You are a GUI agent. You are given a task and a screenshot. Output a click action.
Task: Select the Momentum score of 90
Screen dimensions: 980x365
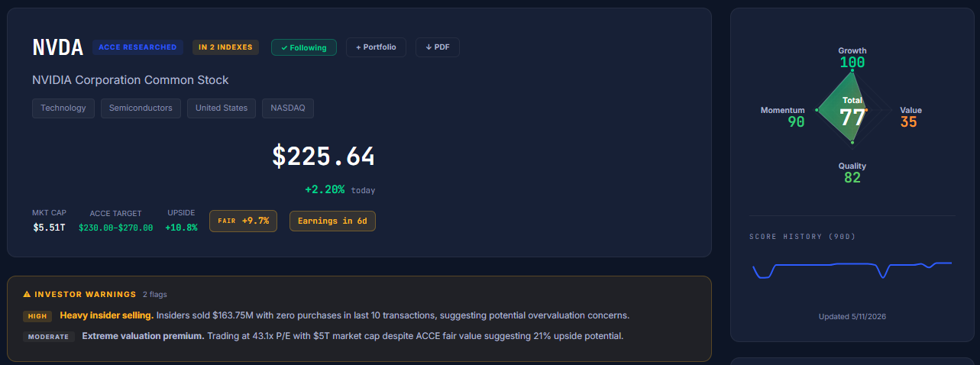[796, 121]
